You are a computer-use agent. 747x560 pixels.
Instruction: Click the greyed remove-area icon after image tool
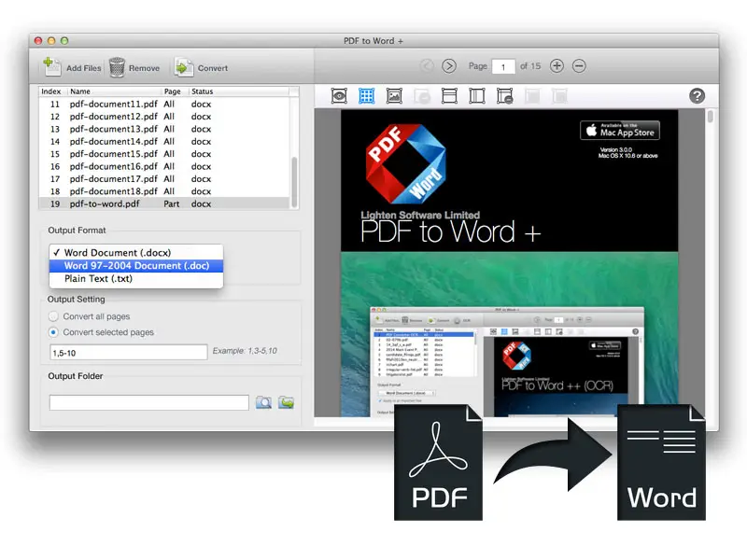[x=422, y=96]
